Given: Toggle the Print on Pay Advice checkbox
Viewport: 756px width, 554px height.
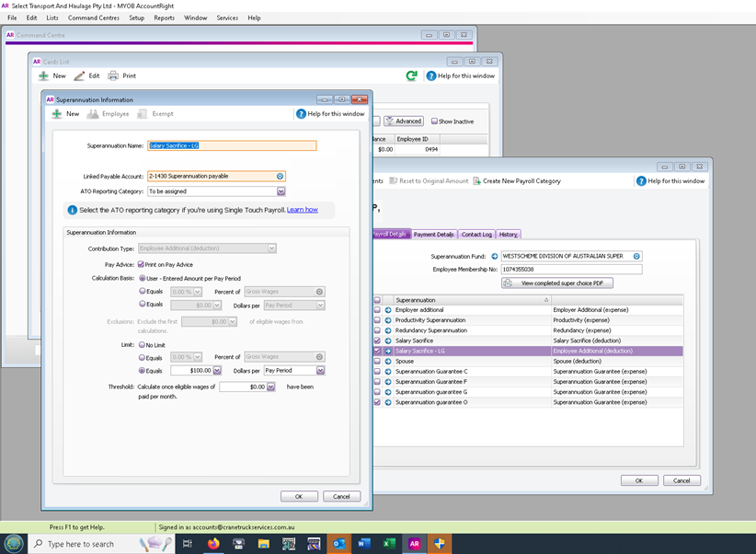Looking at the screenshot, I should [142, 264].
